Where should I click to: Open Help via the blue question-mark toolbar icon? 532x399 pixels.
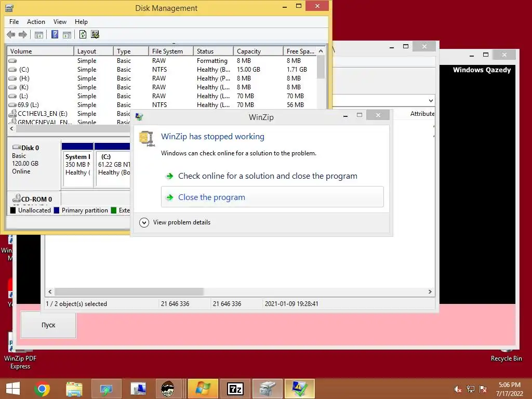(x=55, y=34)
